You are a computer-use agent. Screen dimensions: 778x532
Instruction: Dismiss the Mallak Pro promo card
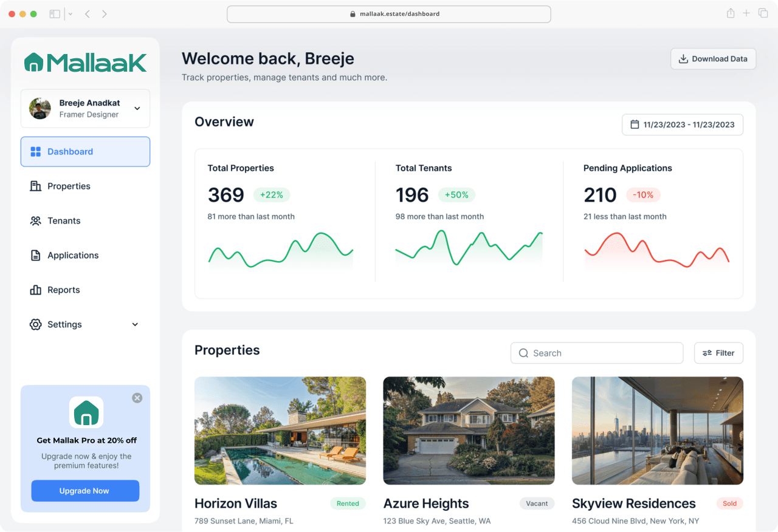137,398
